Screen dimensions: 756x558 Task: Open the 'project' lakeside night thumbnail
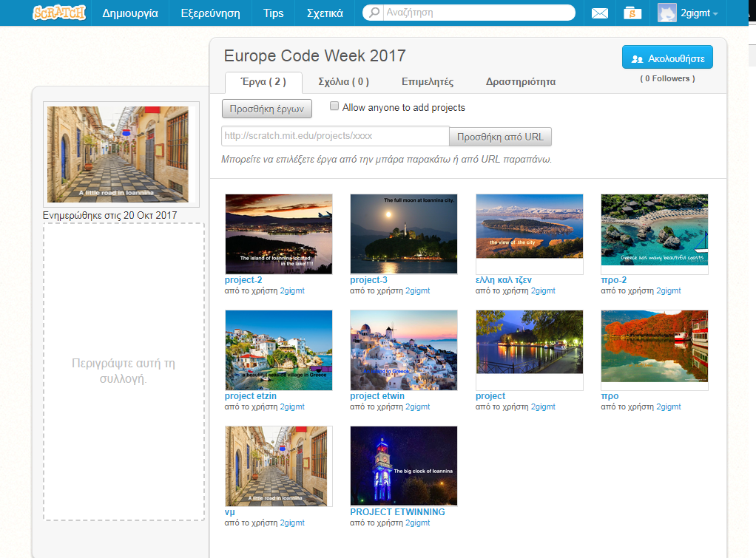coord(530,350)
